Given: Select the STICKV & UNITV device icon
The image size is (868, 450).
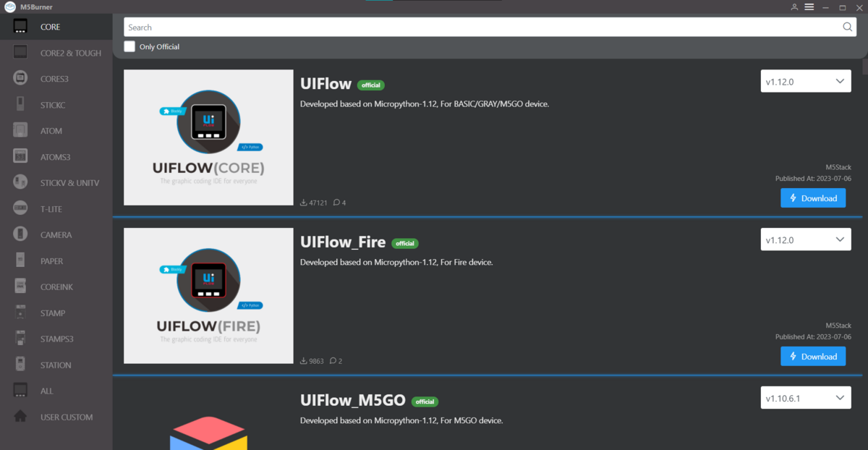Looking at the screenshot, I should (20, 182).
